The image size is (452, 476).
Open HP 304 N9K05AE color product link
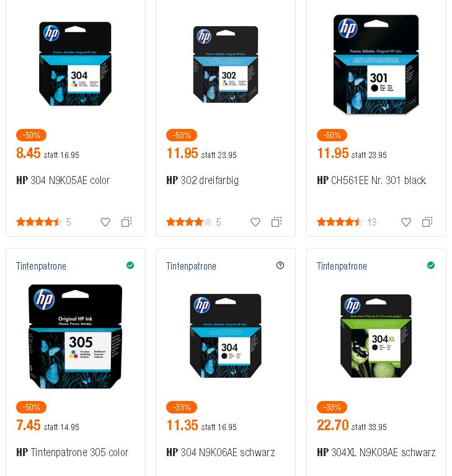point(63,180)
